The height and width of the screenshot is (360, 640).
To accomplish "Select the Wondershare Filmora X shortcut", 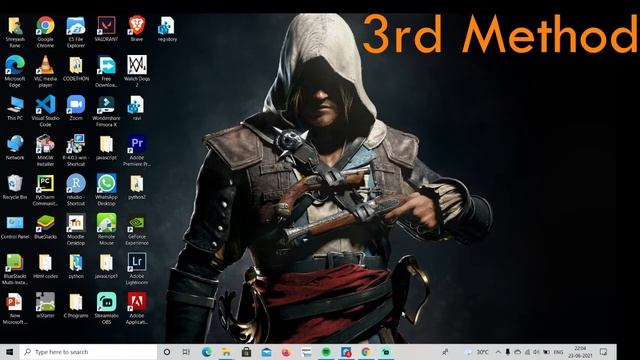I will tap(106, 111).
